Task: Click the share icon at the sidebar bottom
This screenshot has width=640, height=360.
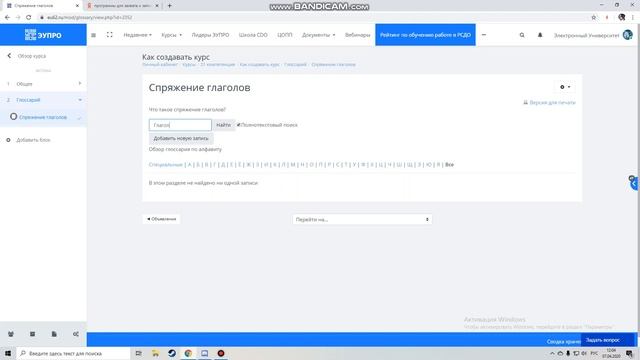Action: click(x=76, y=334)
